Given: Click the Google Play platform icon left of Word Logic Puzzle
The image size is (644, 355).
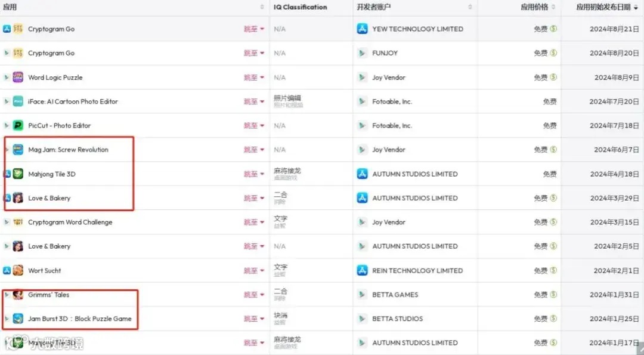Looking at the screenshot, I should click(7, 77).
